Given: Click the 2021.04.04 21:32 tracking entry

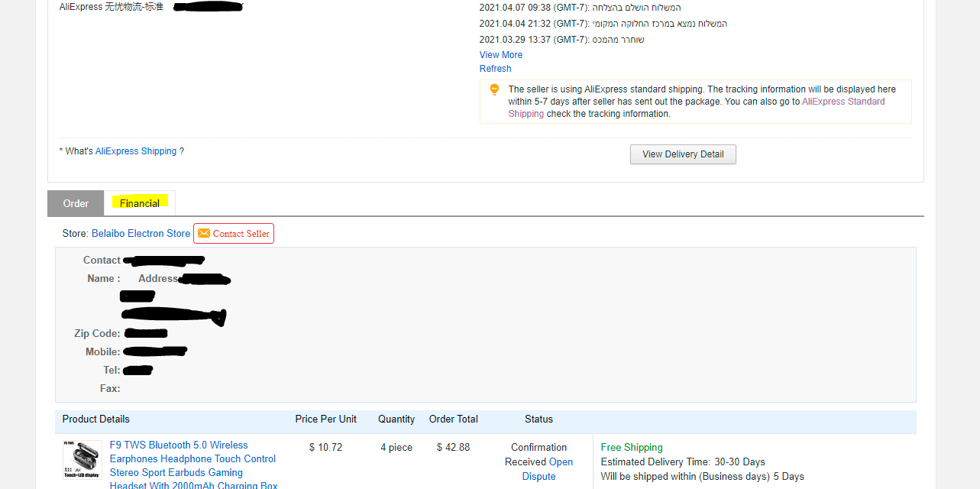Looking at the screenshot, I should (x=603, y=24).
